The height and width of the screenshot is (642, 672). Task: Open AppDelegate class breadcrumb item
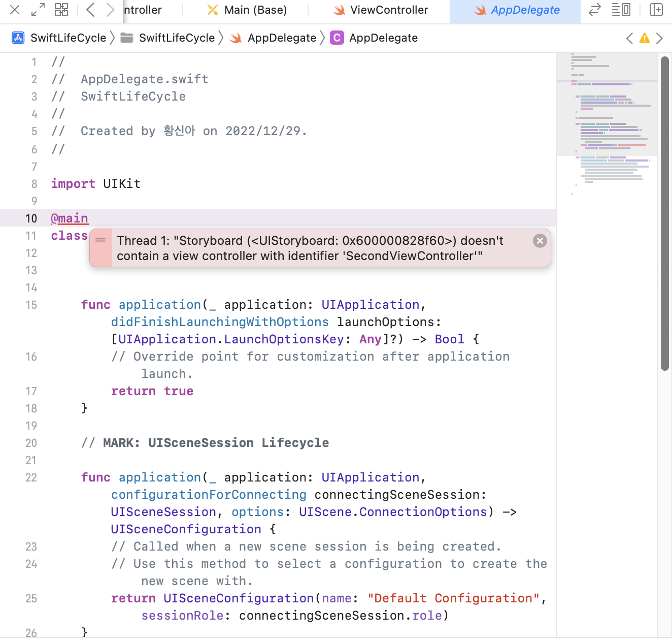click(384, 38)
